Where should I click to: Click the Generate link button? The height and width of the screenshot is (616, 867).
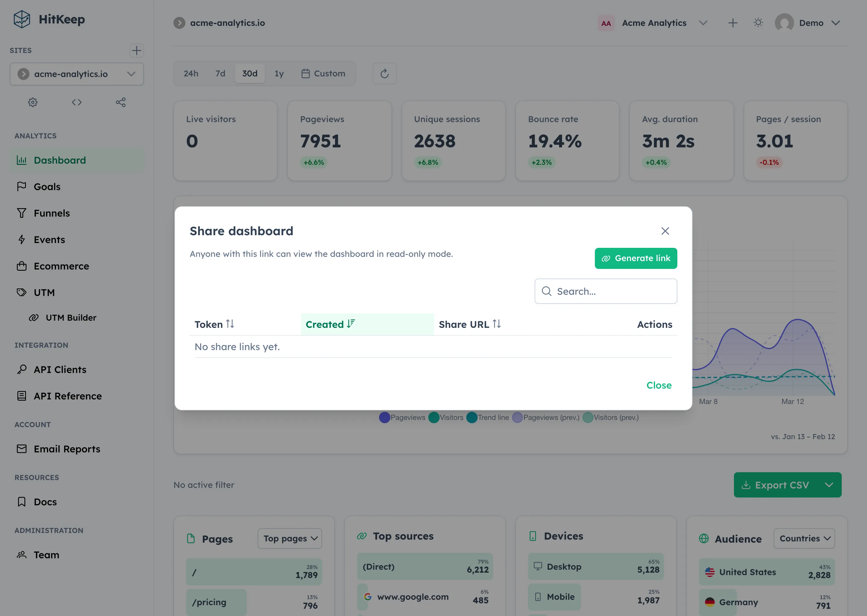point(636,258)
